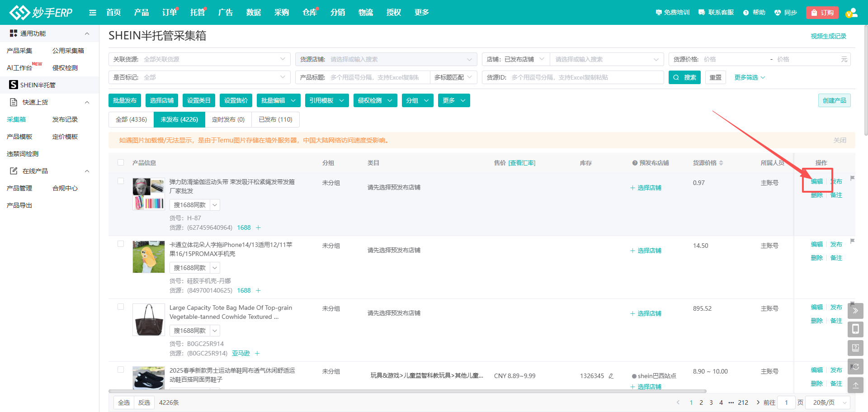
Task: Open the 视频生成记录 link
Action: click(828, 36)
